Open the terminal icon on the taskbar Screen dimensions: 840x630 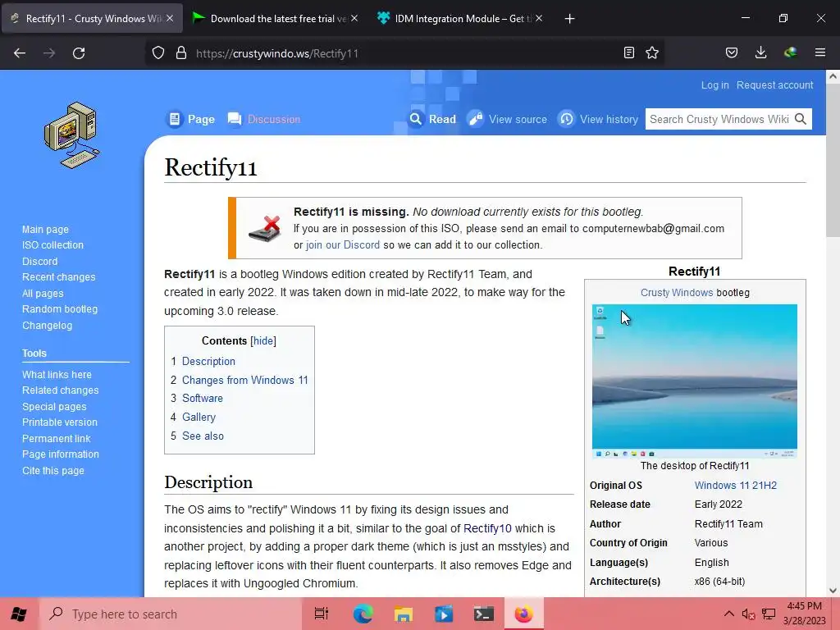[x=484, y=614]
